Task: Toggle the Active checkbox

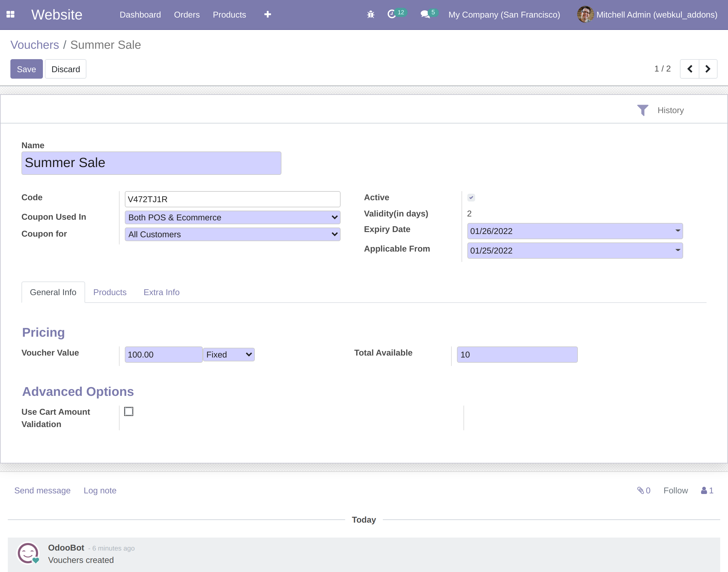Action: point(471,198)
